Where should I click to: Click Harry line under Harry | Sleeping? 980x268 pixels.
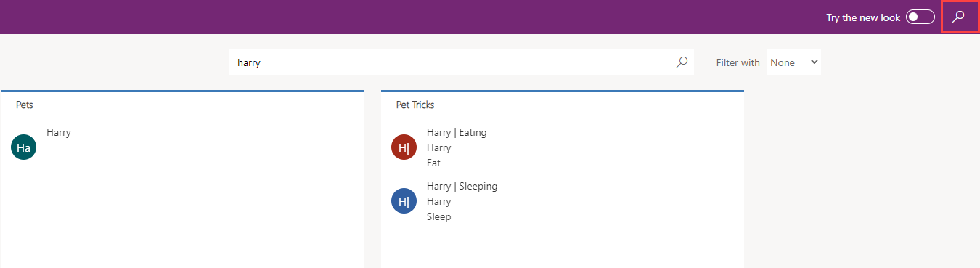[x=439, y=201]
